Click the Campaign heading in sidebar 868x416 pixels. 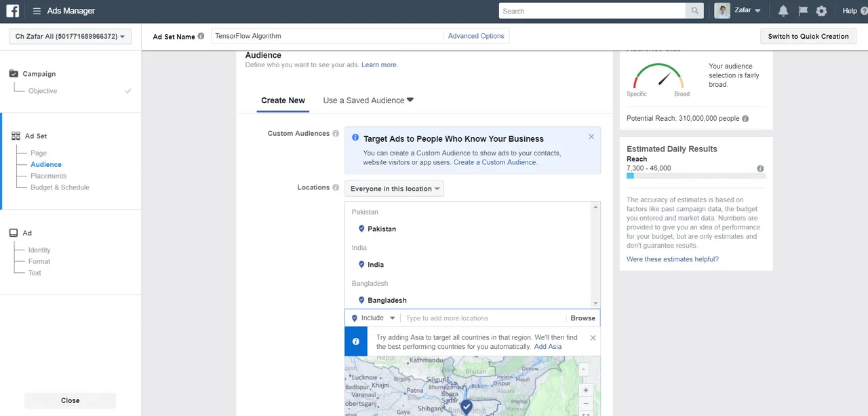pos(39,74)
